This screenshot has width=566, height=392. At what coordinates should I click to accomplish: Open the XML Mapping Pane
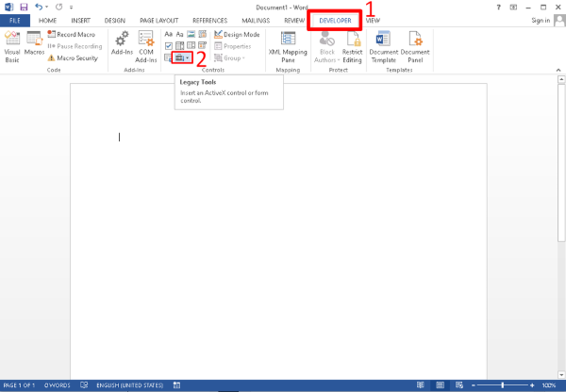288,46
